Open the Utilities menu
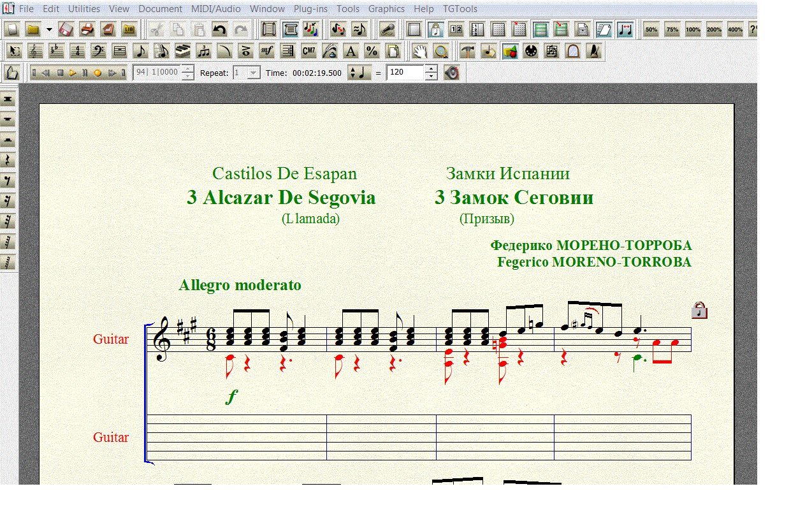Image resolution: width=812 pixels, height=521 pixels. (x=84, y=9)
